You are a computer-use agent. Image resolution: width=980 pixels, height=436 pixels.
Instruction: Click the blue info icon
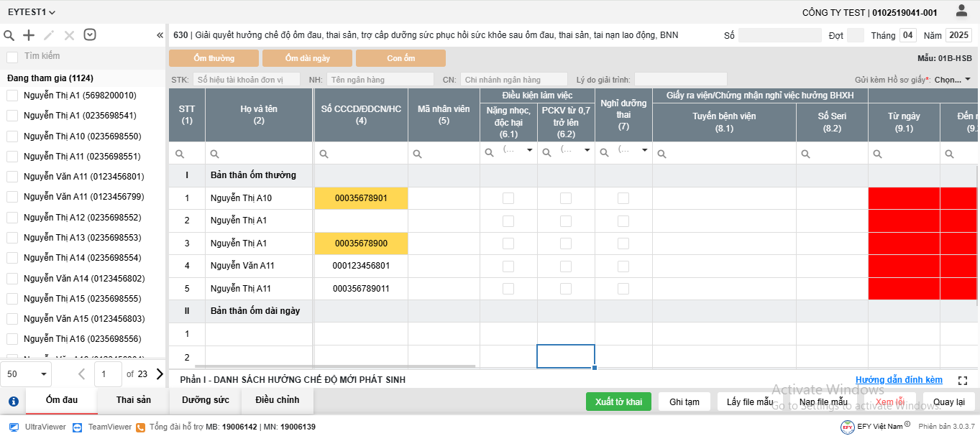point(13,402)
